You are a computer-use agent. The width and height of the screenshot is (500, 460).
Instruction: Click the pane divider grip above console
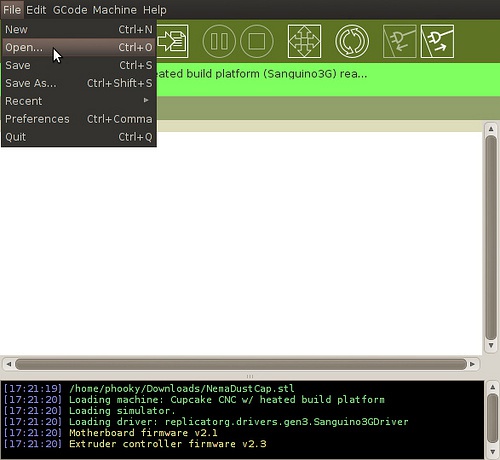250,376
